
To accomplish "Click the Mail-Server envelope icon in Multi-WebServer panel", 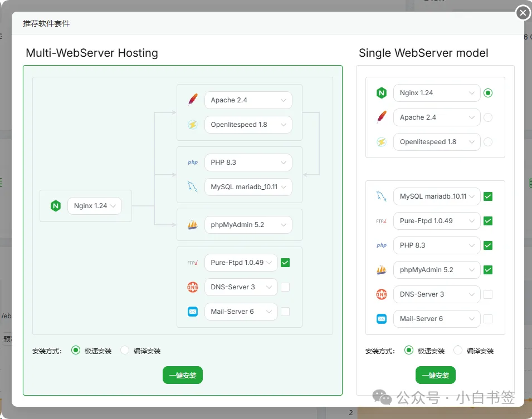I will 193,312.
